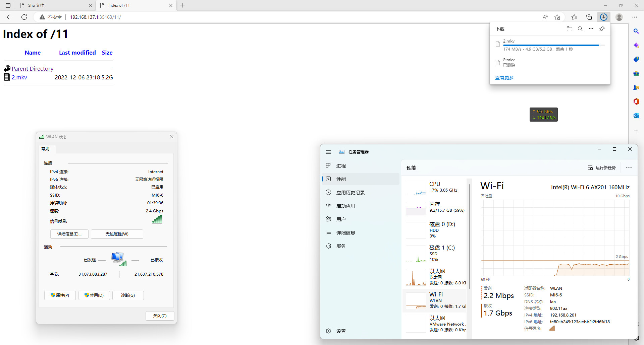Select 性能 in Task Manager sidebar
644x345 pixels.
pyautogui.click(x=361, y=179)
